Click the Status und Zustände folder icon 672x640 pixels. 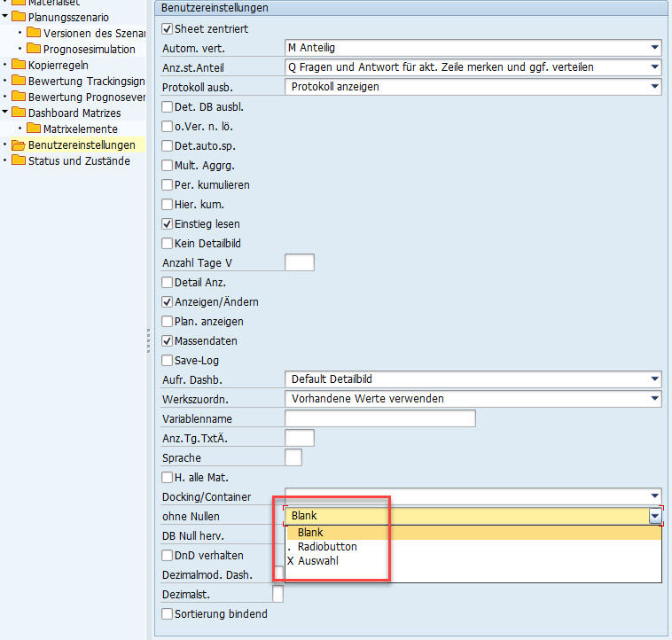click(x=18, y=160)
